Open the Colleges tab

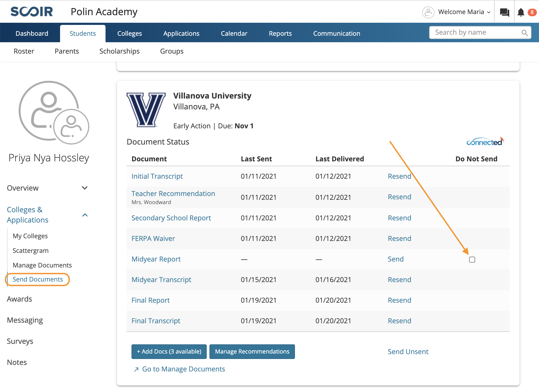click(130, 34)
